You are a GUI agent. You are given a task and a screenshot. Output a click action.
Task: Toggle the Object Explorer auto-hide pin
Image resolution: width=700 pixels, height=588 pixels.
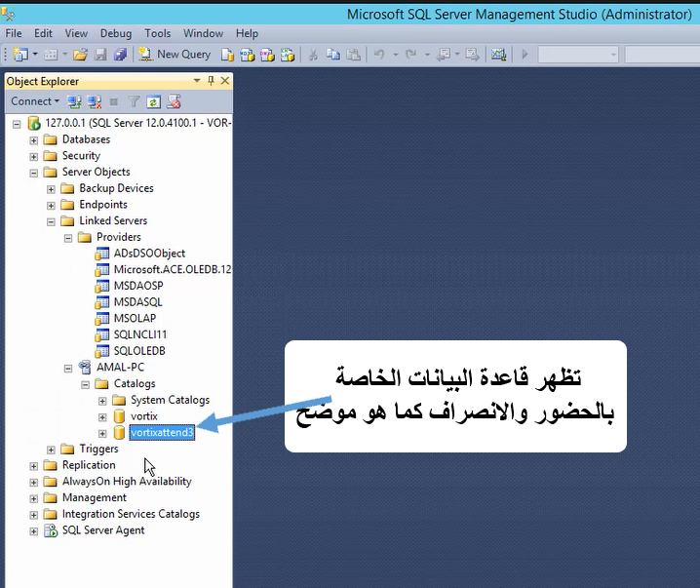tap(212, 81)
